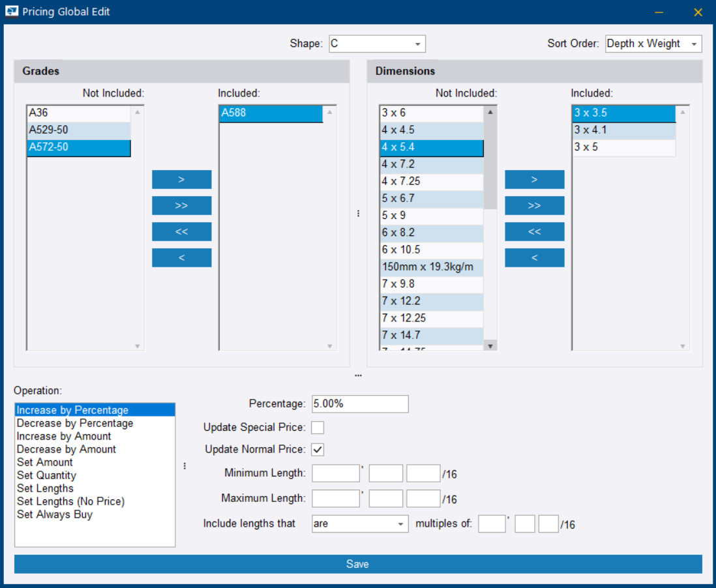Image resolution: width=716 pixels, height=588 pixels.
Task: Click the Percentage input field
Action: coord(360,404)
